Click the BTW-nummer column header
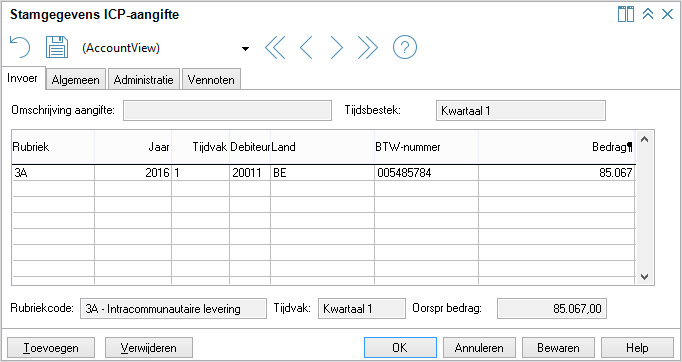 coord(426,147)
